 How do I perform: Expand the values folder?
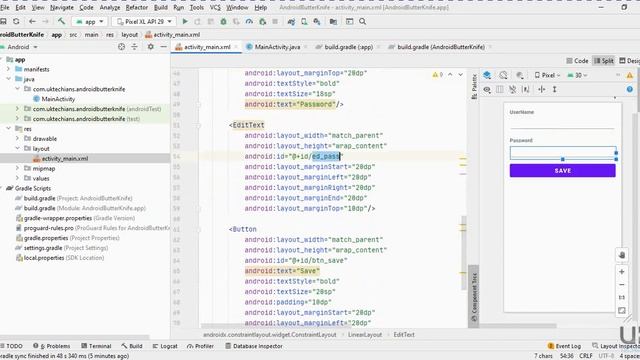tap(17, 178)
